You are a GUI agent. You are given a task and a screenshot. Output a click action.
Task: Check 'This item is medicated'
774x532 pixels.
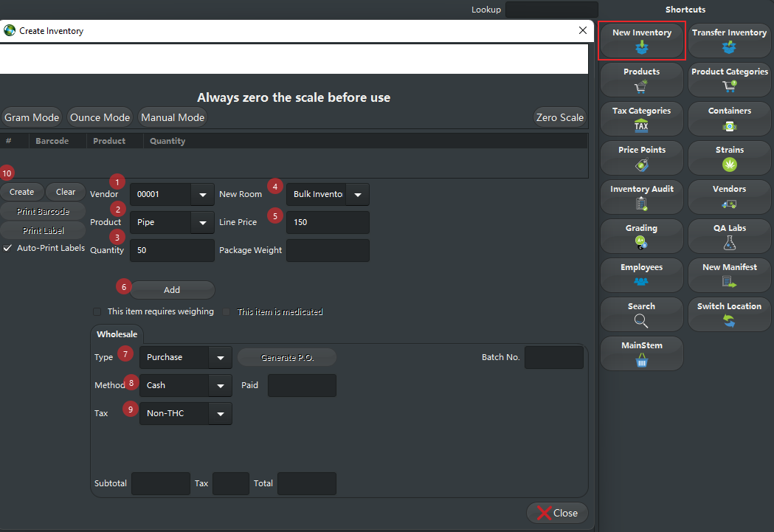coord(227,312)
